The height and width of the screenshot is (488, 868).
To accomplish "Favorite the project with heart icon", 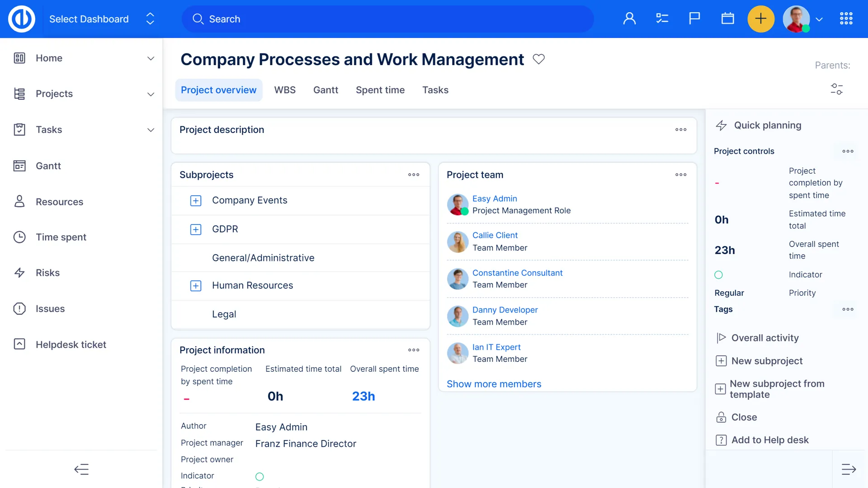I will (x=538, y=59).
